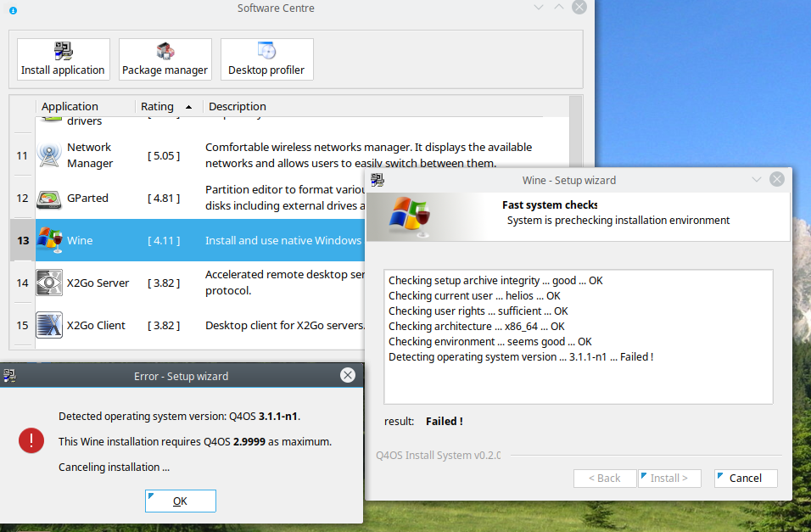Click the red error exclamation icon
This screenshot has width=811, height=532.
pyautogui.click(x=31, y=440)
